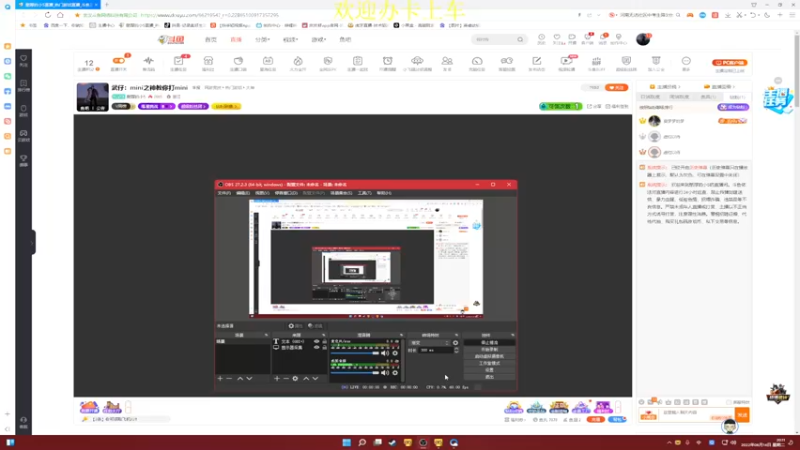Lock the Display Capture source in OBS
The height and width of the screenshot is (450, 800).
tap(324, 347)
